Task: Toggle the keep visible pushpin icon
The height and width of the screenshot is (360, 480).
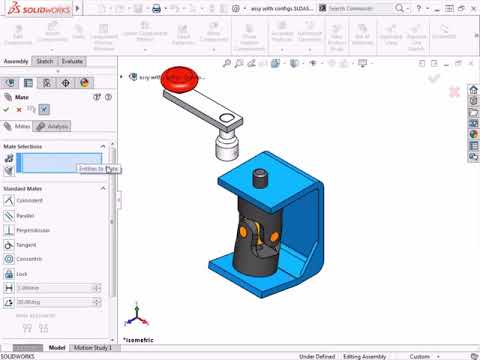Action: [44, 109]
